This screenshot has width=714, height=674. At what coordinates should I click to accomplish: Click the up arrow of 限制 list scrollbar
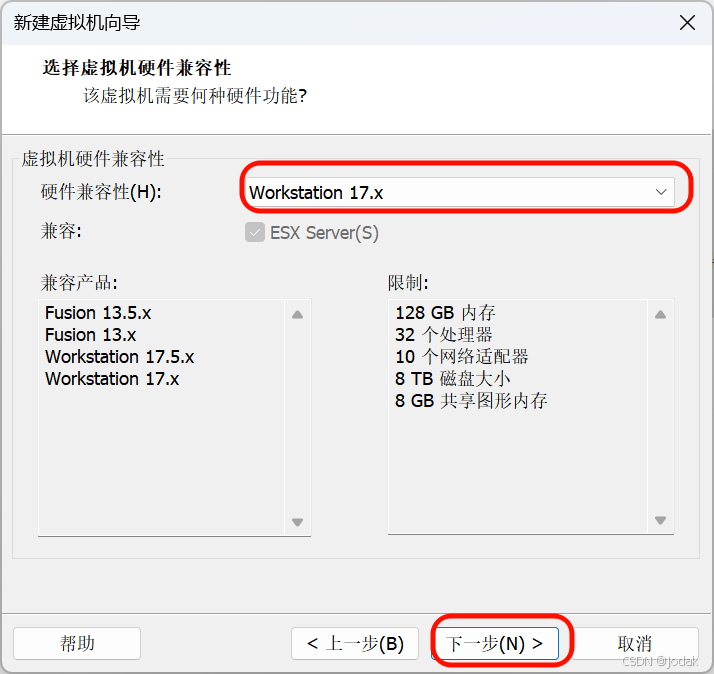(660, 314)
